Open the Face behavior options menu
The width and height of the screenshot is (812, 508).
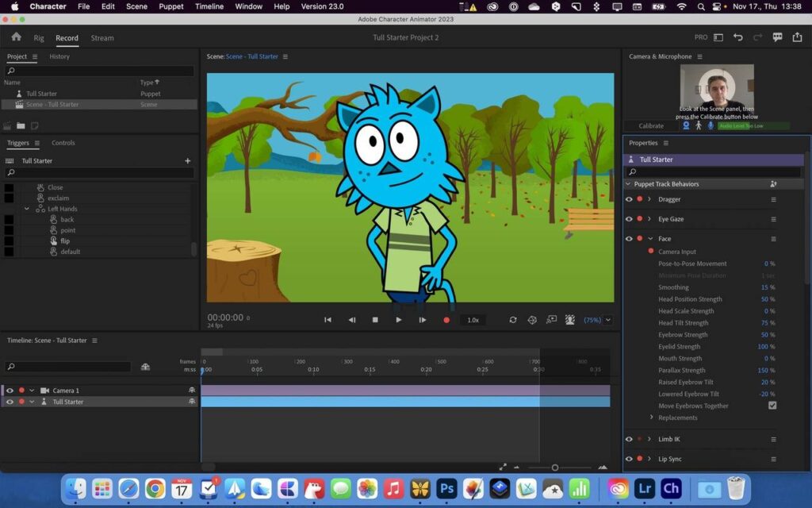click(773, 239)
